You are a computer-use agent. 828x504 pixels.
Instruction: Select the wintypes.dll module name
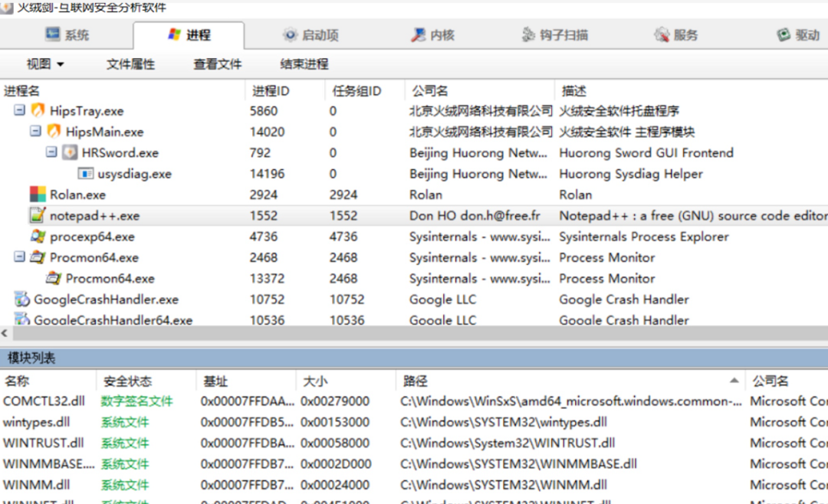(x=37, y=422)
